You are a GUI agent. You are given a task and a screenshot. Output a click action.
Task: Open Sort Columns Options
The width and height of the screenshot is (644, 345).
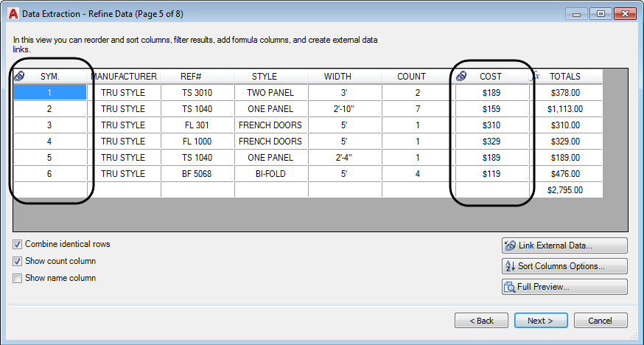click(564, 266)
